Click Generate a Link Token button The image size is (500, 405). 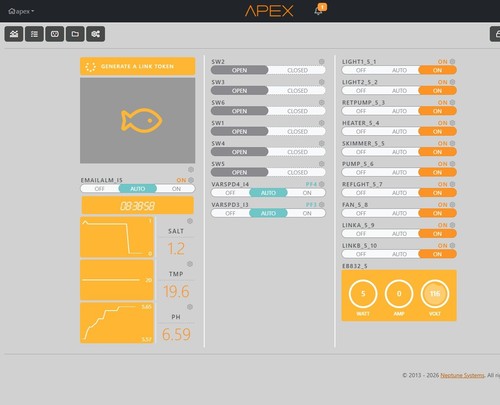138,66
